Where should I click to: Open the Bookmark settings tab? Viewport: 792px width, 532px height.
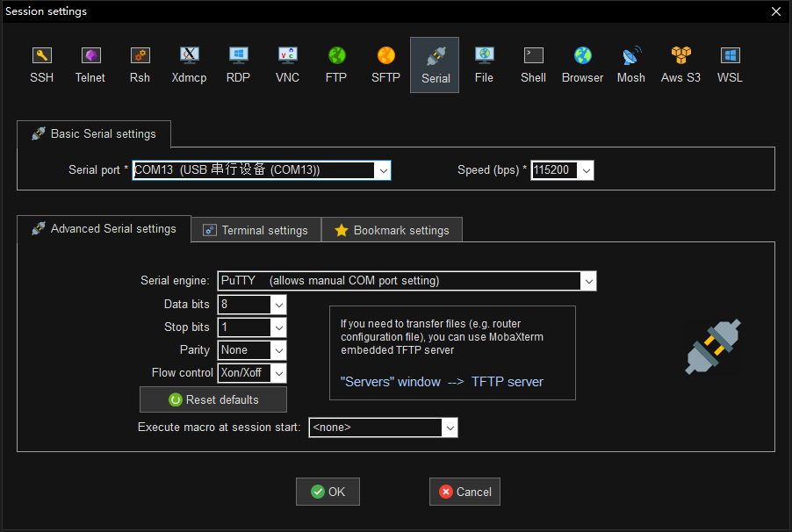point(392,230)
